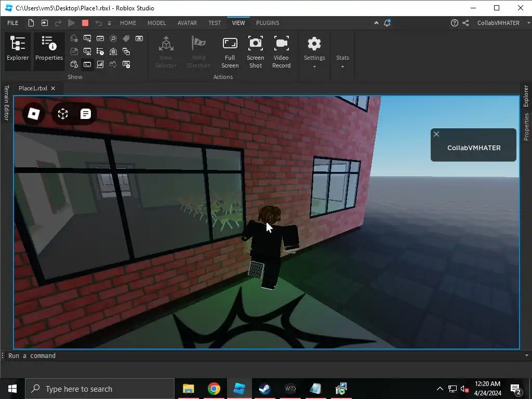
Task: Close the Place1.rbxl tab
Action: 53,88
